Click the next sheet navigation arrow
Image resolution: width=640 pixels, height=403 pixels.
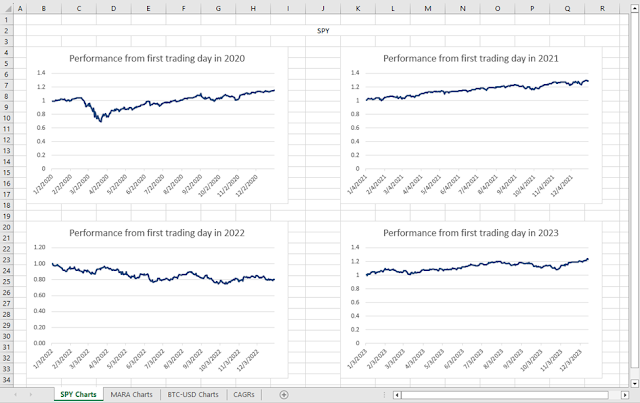(x=31, y=394)
